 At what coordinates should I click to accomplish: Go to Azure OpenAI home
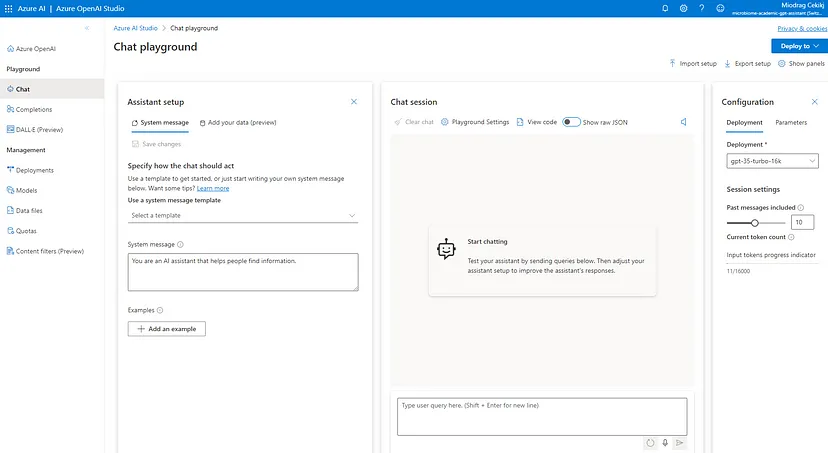click(31, 49)
